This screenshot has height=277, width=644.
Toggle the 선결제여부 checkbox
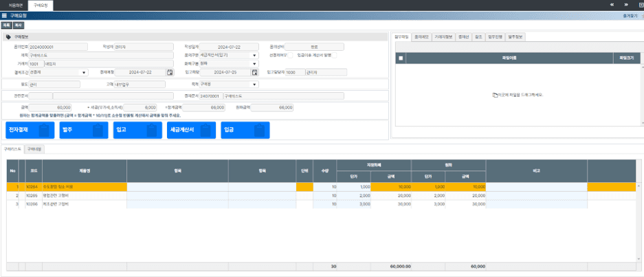coord(289,55)
